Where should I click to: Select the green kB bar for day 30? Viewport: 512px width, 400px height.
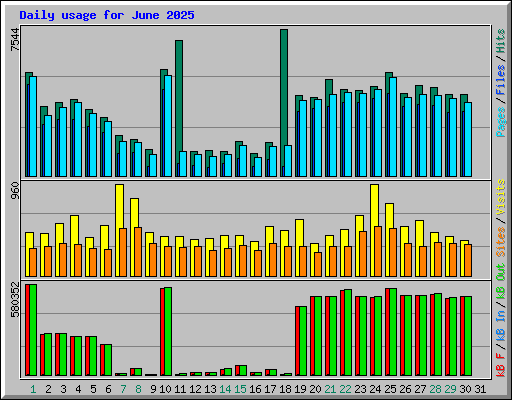point(468,336)
